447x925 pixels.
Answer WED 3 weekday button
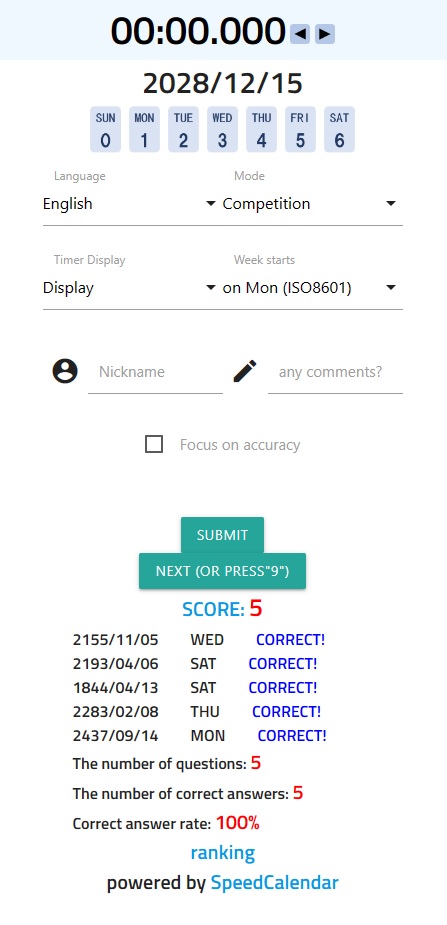(222, 130)
